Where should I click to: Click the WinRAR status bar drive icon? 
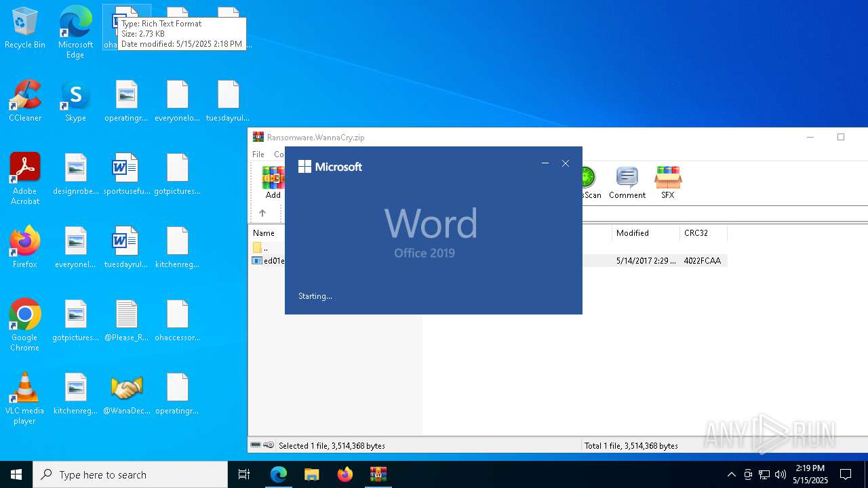256,445
